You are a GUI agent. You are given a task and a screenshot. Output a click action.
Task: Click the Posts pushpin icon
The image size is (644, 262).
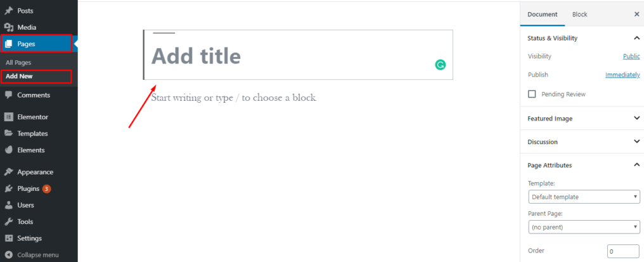[9, 11]
